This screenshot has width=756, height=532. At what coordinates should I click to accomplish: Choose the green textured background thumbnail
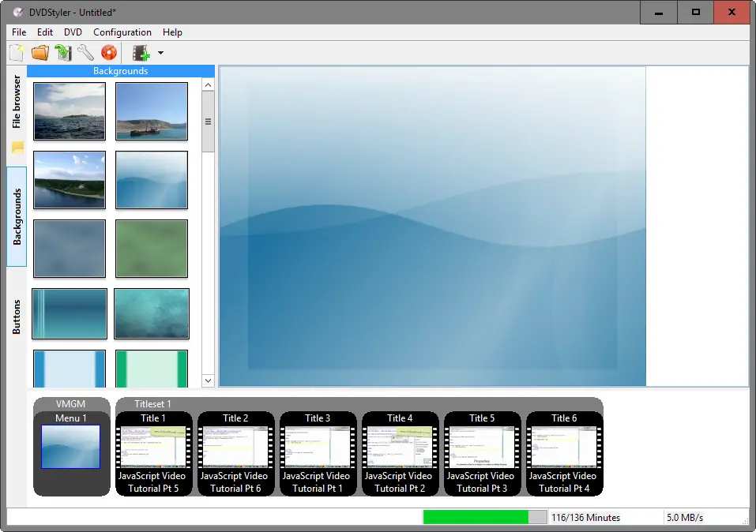click(151, 249)
